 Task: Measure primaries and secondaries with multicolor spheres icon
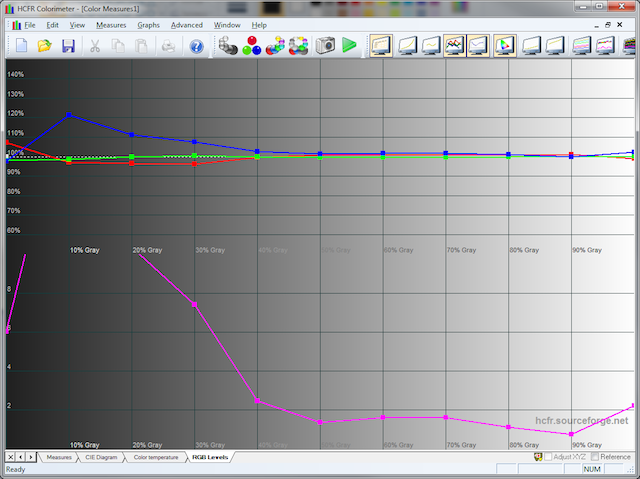(x=275, y=45)
